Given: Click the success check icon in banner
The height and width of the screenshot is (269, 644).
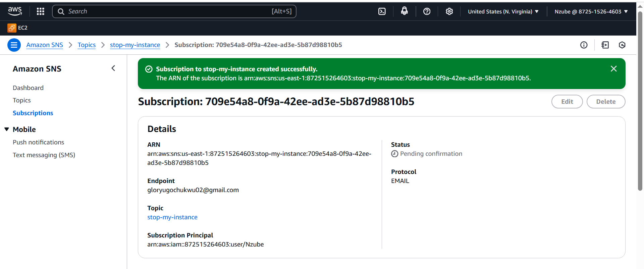Looking at the screenshot, I should (149, 69).
